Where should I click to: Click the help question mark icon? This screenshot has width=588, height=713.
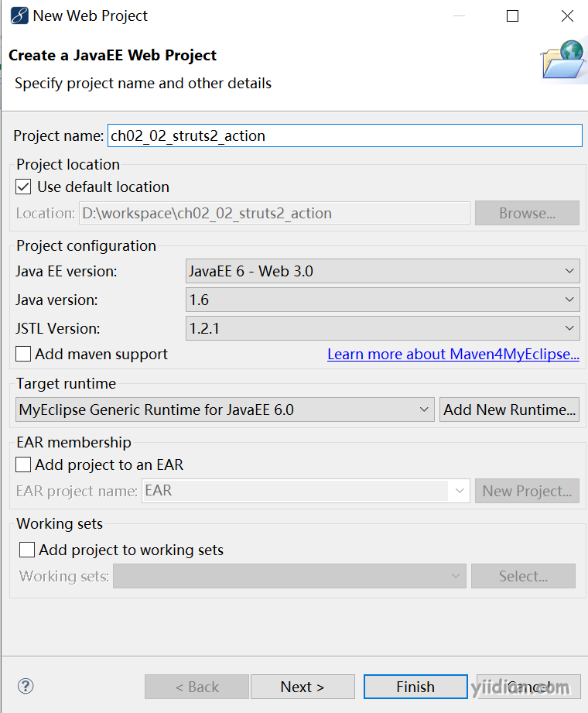[x=26, y=686]
